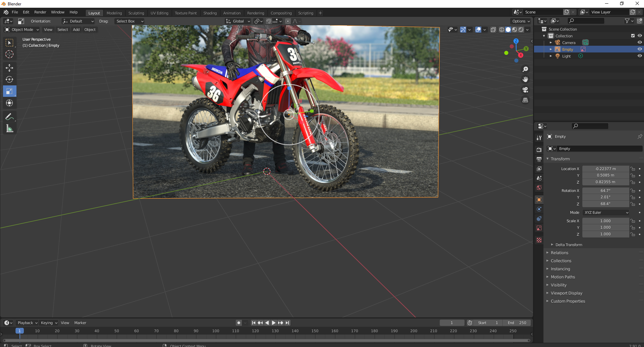Screen dimensions: 644x347
Task: Open the Scene properties tab
Action: [x=539, y=178]
